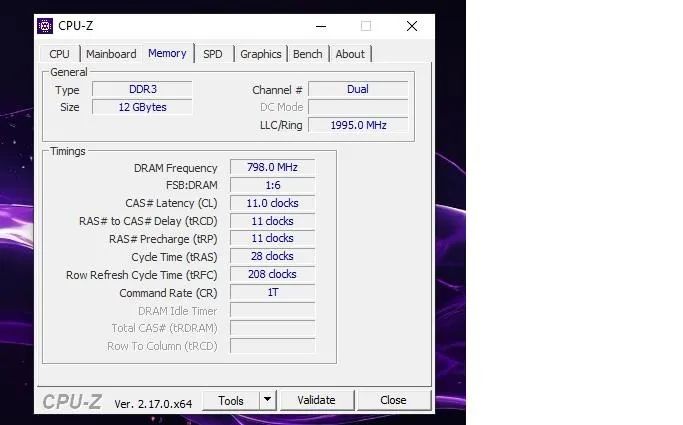This screenshot has width=683, height=425.
Task: Click the FSB:DRAM value 1:6
Action: [x=272, y=185]
